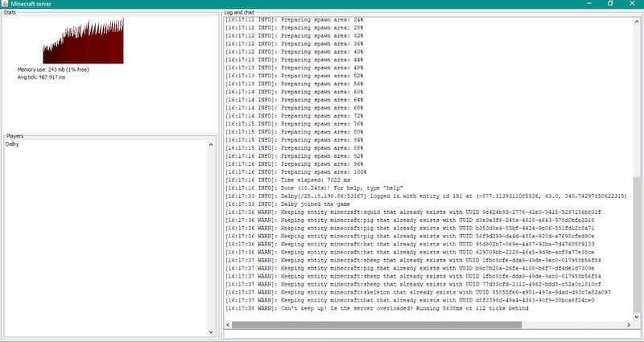The width and height of the screenshot is (644, 342).
Task: Click the 'Preparing spawn area: 84%' log line
Action: [295, 140]
